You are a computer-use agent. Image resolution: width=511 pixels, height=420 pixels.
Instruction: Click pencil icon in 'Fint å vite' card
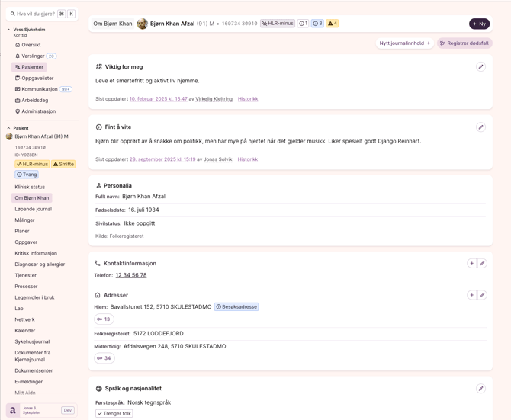480,127
